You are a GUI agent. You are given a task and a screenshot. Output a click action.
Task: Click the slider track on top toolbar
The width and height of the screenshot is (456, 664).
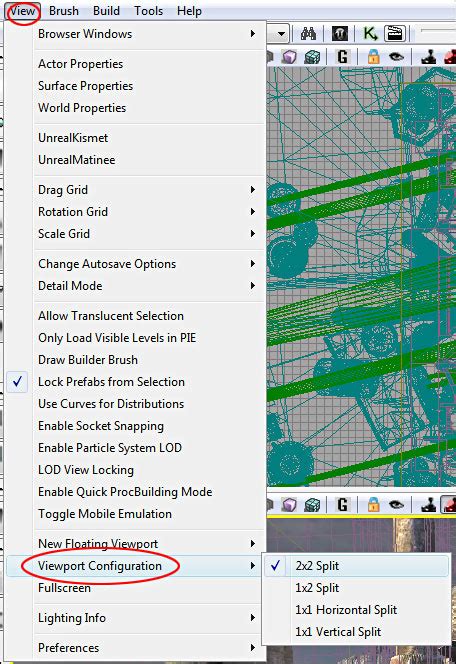(x=438, y=30)
